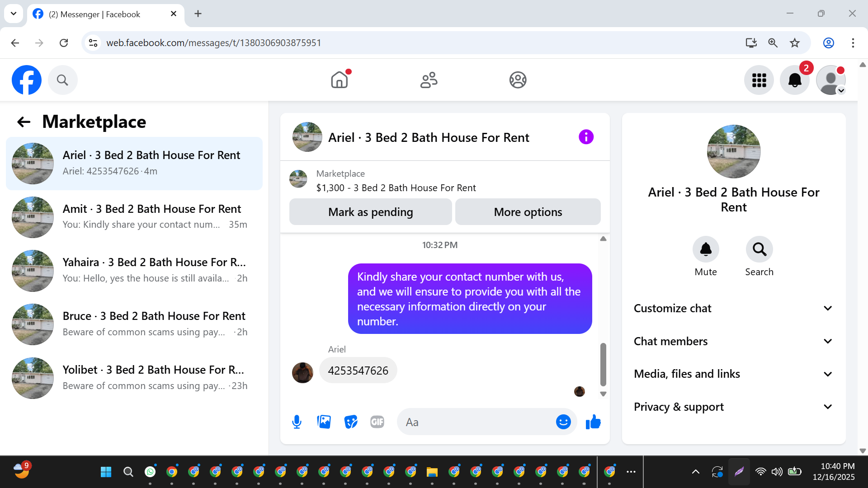
Task: Click Ariel's avatar beside the phone number
Action: [x=303, y=373]
